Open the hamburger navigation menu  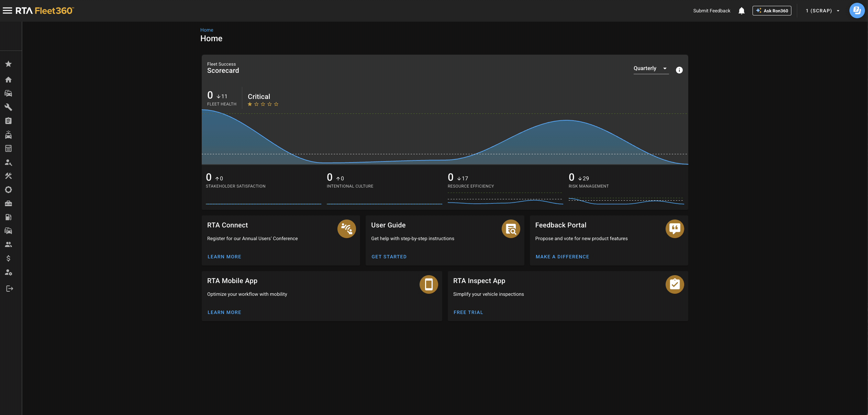coord(7,11)
